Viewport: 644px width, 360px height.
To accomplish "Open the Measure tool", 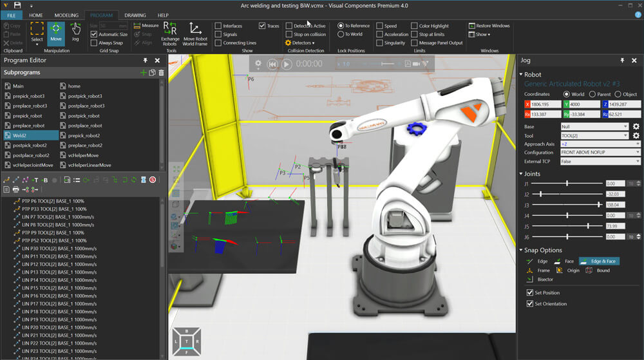I will coord(146,26).
